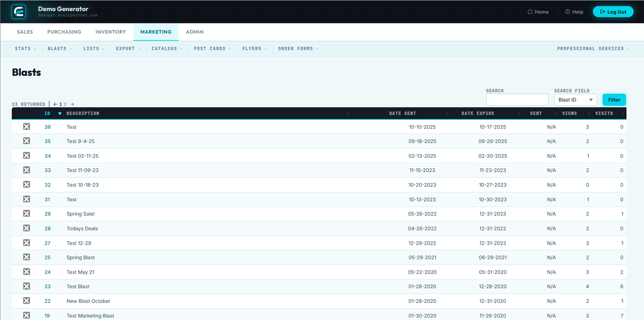Click the Demo Generator logo icon
This screenshot has height=320, width=644.
click(19, 11)
